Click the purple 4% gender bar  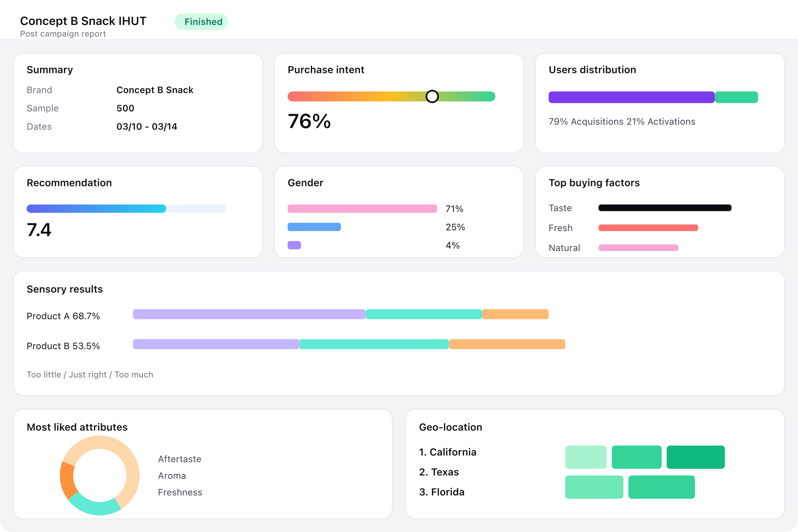click(x=294, y=245)
